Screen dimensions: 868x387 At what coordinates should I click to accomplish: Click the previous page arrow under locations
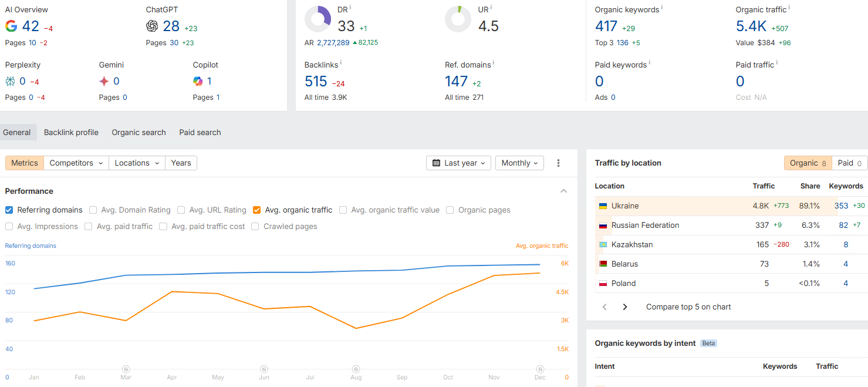point(604,307)
